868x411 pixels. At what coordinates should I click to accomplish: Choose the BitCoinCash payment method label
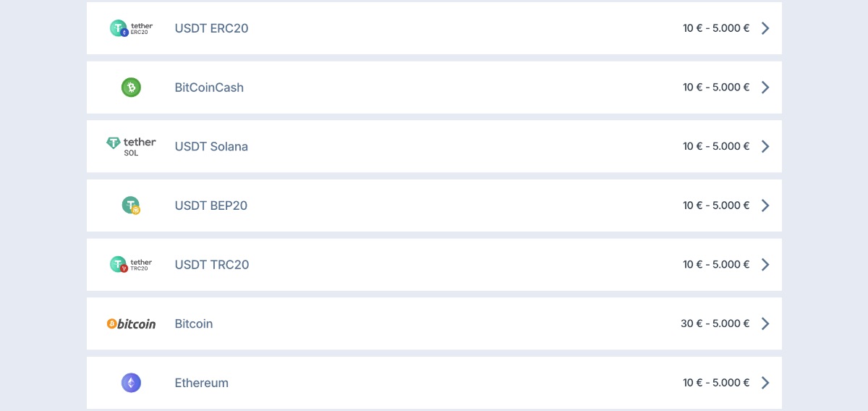pos(209,88)
